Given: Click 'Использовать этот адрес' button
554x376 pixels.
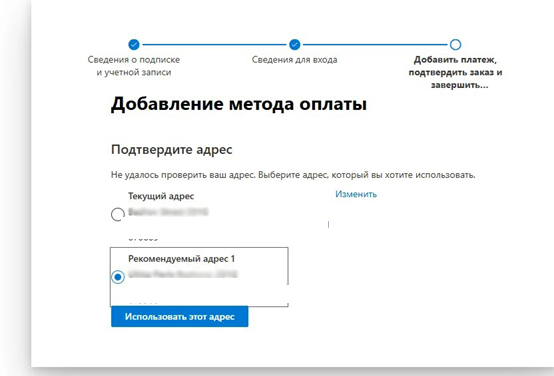Looking at the screenshot, I should [x=179, y=317].
